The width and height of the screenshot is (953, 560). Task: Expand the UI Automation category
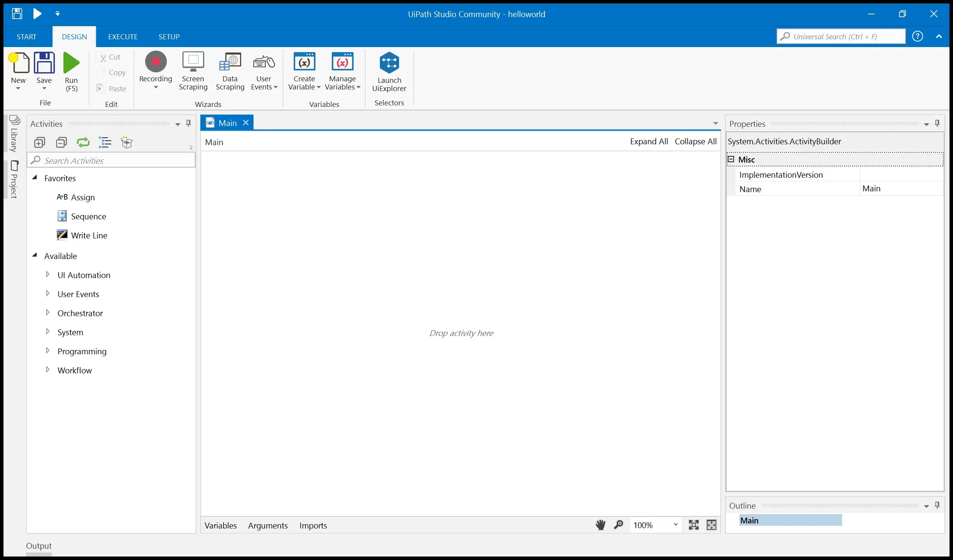pyautogui.click(x=48, y=275)
